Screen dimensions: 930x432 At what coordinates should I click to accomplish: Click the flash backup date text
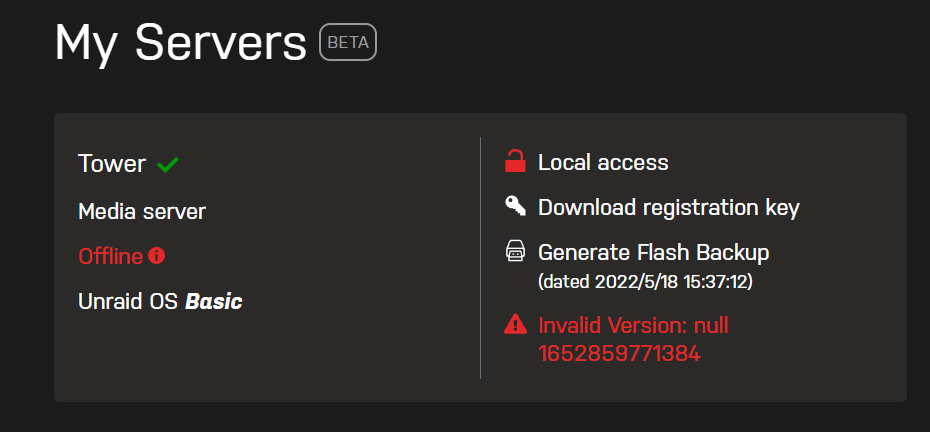(645, 282)
